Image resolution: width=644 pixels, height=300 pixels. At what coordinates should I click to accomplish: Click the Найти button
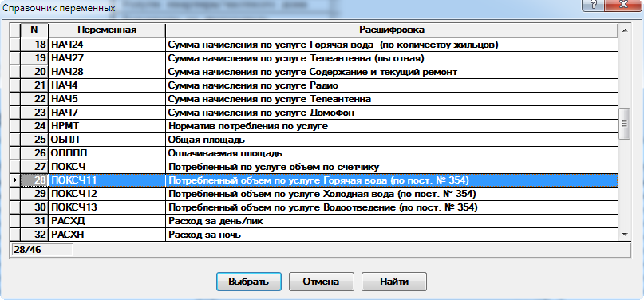pos(394,282)
